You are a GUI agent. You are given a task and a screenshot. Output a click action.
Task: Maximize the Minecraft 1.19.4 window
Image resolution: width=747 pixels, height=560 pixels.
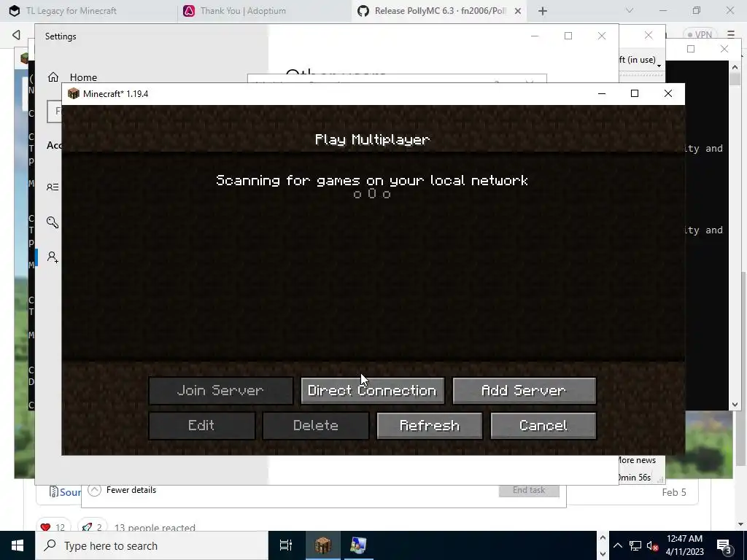point(635,94)
